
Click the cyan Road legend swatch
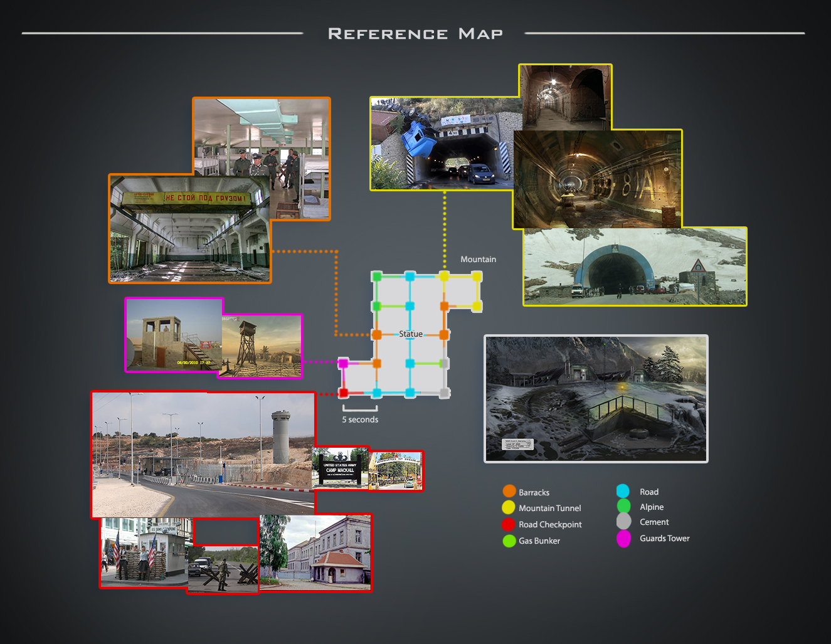tap(623, 491)
